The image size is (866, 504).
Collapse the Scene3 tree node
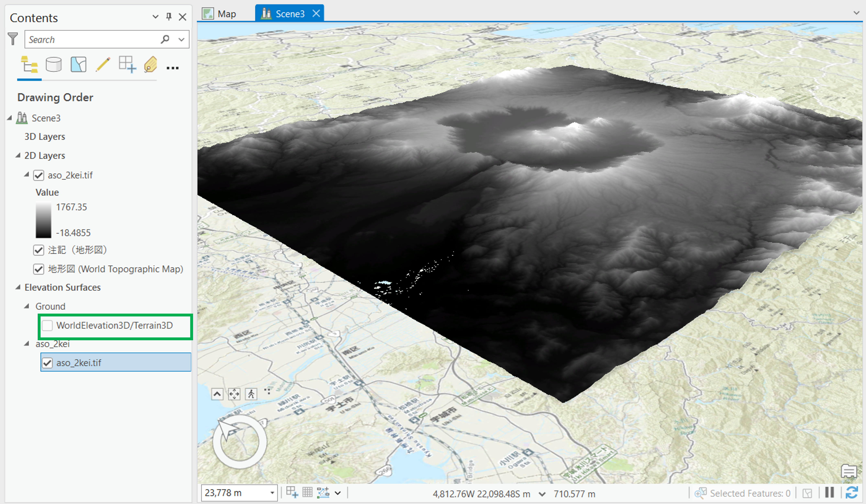tap(9, 118)
